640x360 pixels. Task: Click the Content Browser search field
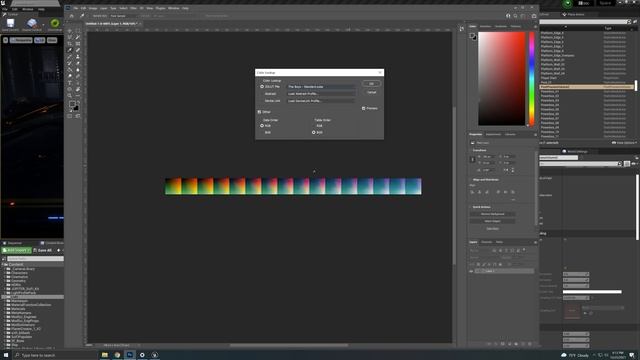[36, 259]
